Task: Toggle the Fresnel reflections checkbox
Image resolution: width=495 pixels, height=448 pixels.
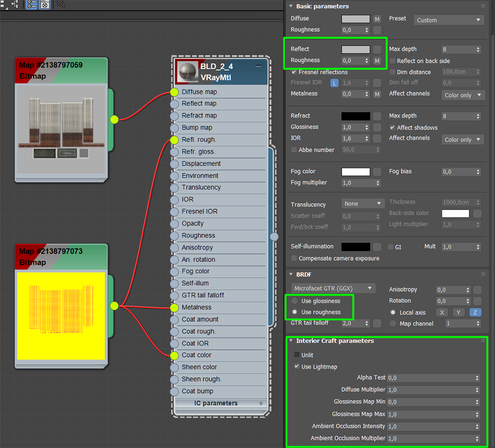Action: click(x=294, y=72)
